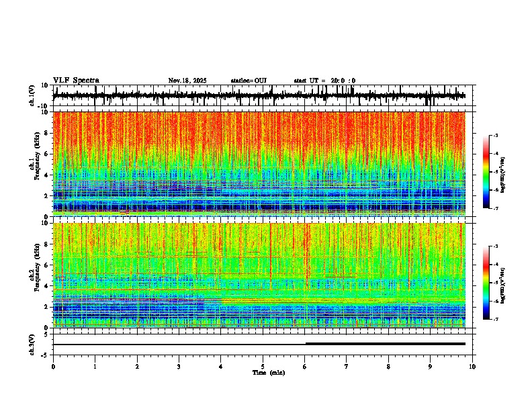Viewport: 532px width, 411px height.
Task: Click the ch.1 waveform amplitude trace
Action: (259, 96)
